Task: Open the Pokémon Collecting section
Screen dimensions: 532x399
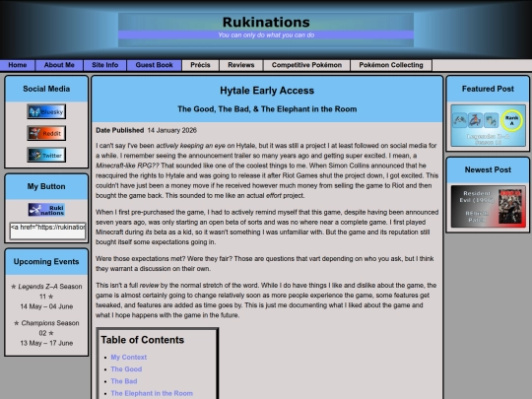Action: [x=391, y=65]
